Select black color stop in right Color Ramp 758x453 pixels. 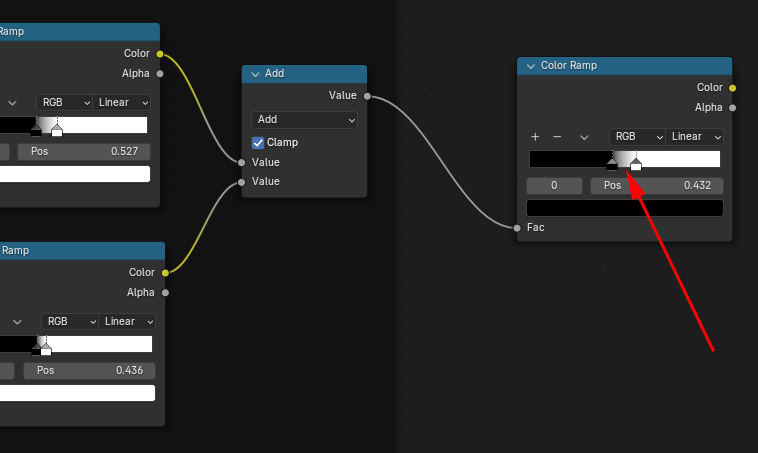click(612, 164)
